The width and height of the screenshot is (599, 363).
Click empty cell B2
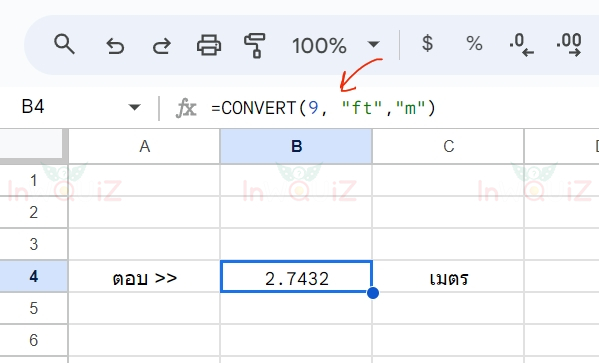coord(296,212)
